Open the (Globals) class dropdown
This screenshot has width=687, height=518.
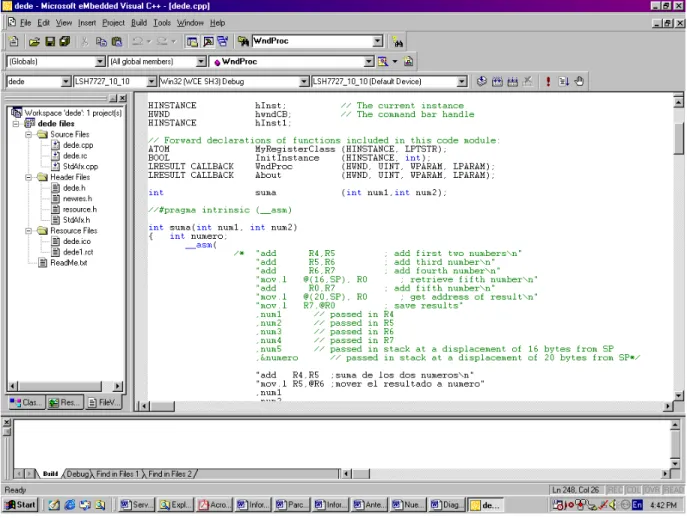[x=100, y=61]
